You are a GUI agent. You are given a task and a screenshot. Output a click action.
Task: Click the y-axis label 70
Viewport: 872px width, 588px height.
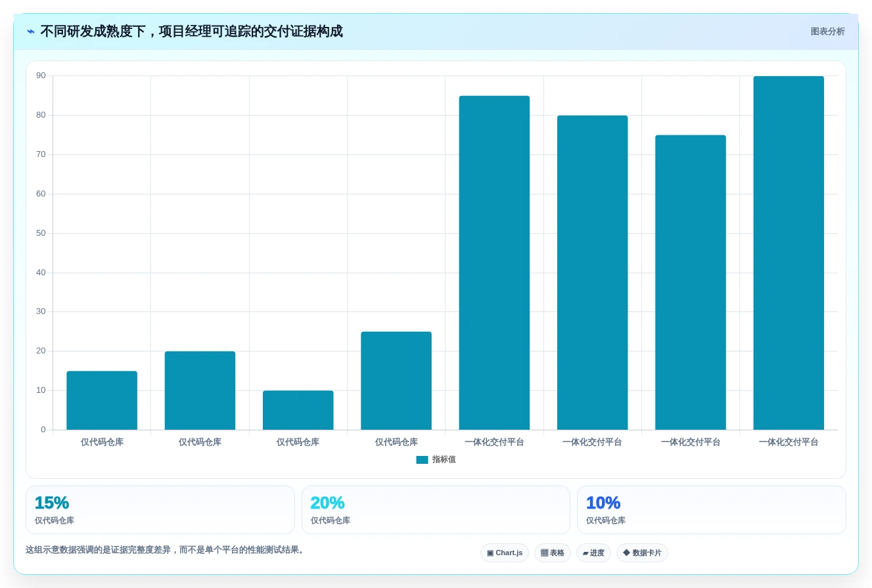(x=41, y=154)
